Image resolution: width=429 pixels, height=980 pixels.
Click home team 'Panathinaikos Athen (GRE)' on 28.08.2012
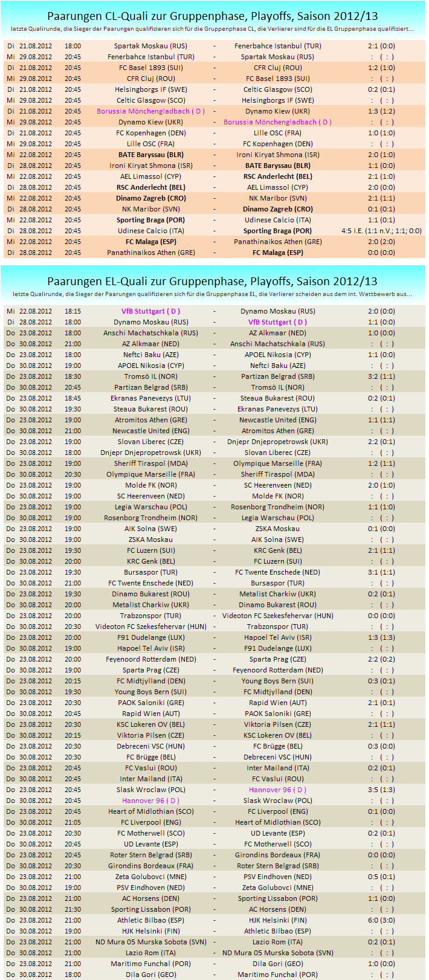(151, 253)
